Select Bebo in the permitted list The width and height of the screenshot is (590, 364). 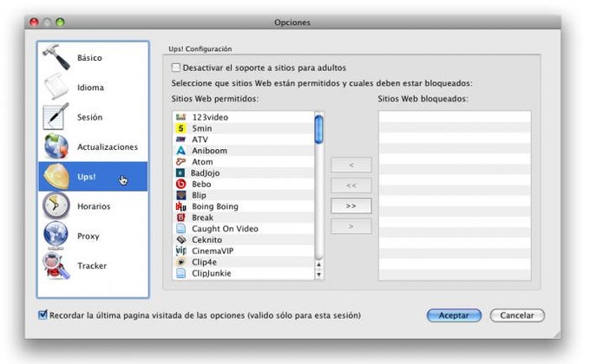[x=244, y=184]
